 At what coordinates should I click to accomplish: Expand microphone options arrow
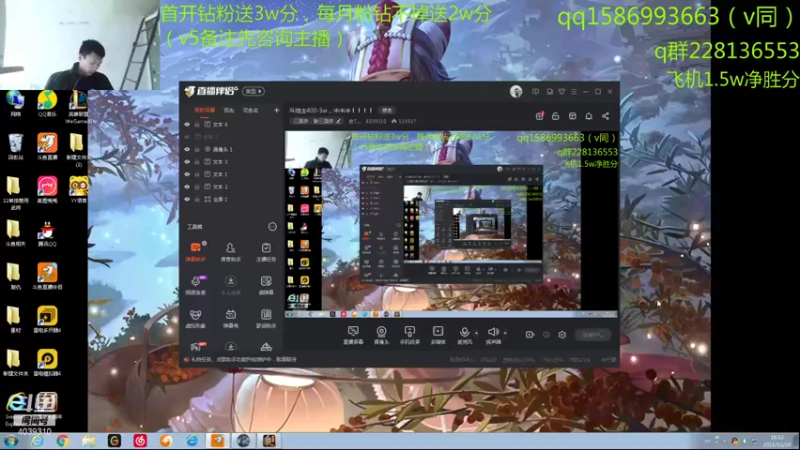tap(477, 333)
